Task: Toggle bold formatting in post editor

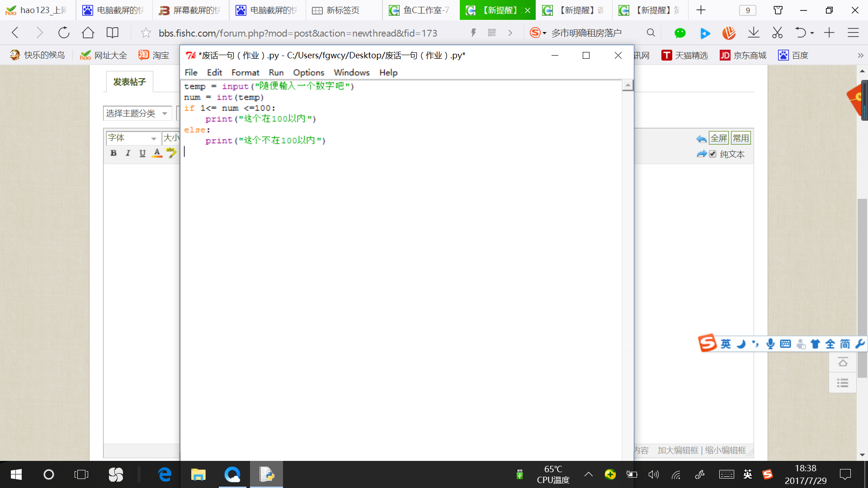Action: (x=113, y=153)
